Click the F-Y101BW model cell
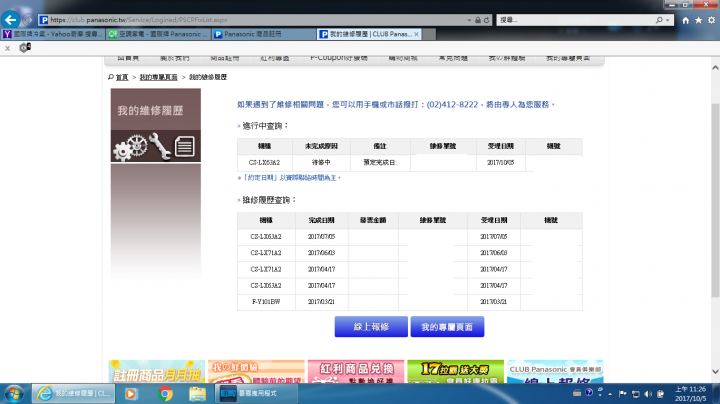This screenshot has height=404, width=720. [x=266, y=302]
